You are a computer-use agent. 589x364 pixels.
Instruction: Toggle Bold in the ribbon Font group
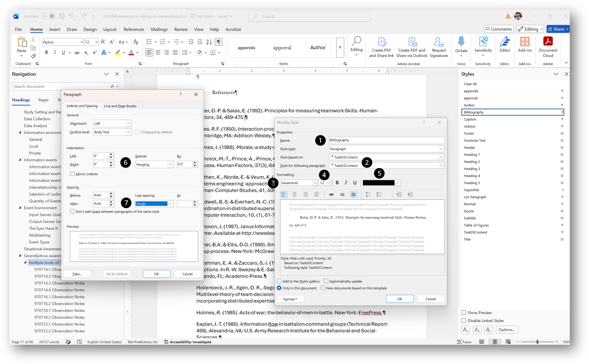(x=46, y=52)
